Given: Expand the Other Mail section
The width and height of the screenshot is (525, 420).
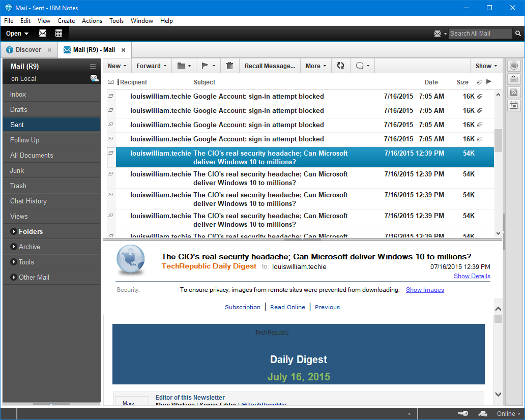Looking at the screenshot, I should pyautogui.click(x=14, y=277).
